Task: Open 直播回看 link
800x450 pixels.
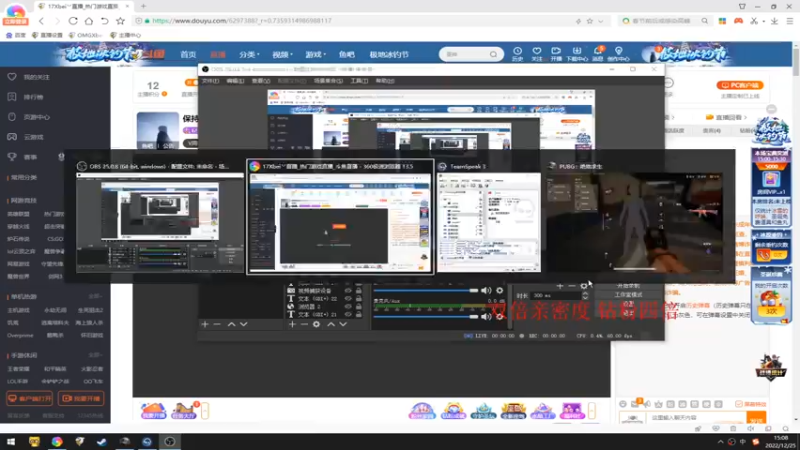Action: click(727, 117)
